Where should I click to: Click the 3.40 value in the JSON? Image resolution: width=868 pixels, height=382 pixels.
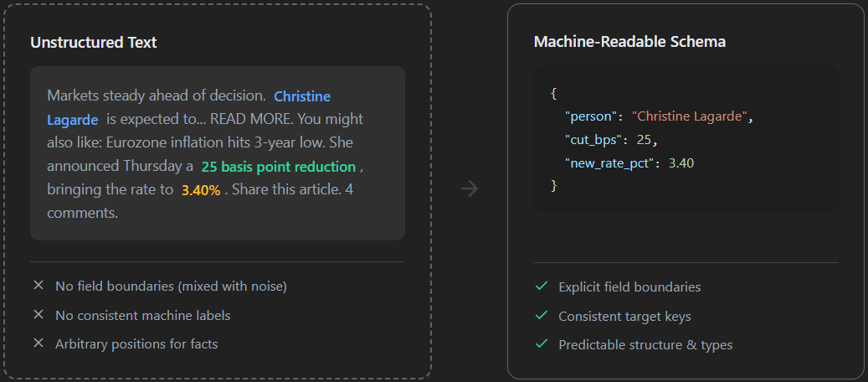point(681,163)
